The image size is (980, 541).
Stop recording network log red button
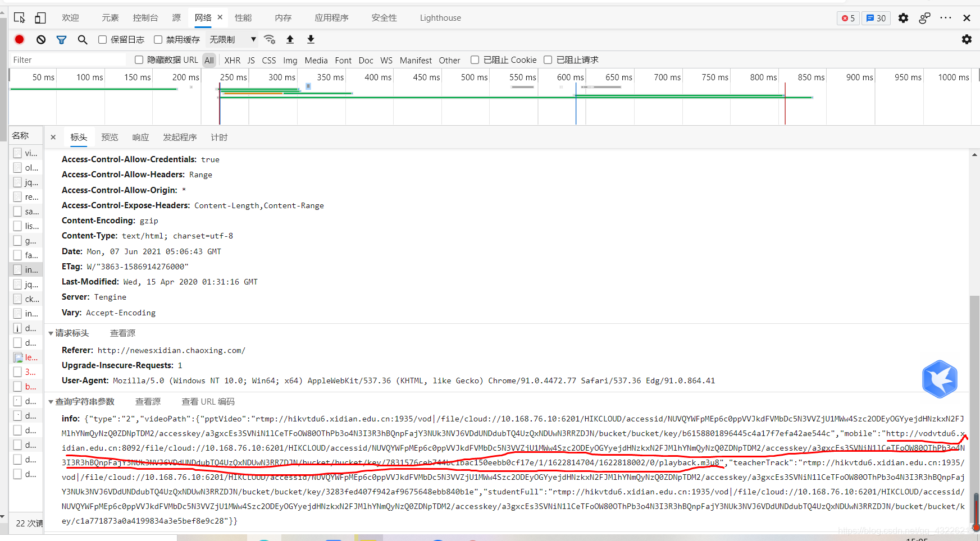pyautogui.click(x=20, y=39)
